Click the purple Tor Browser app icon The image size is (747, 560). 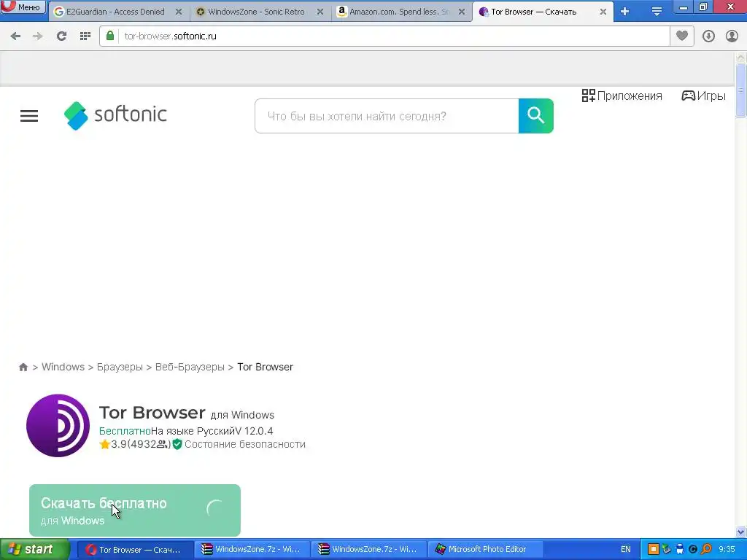pyautogui.click(x=58, y=425)
